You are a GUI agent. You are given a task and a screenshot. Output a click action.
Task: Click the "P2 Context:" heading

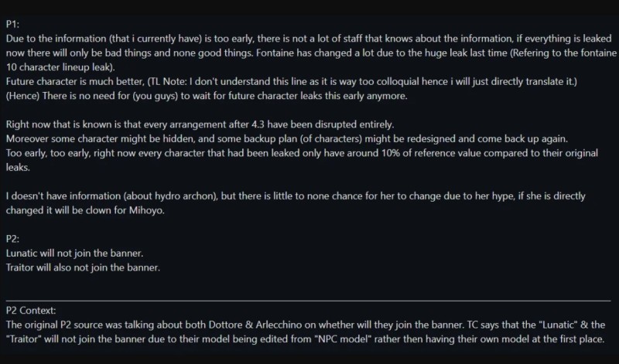[x=31, y=311]
